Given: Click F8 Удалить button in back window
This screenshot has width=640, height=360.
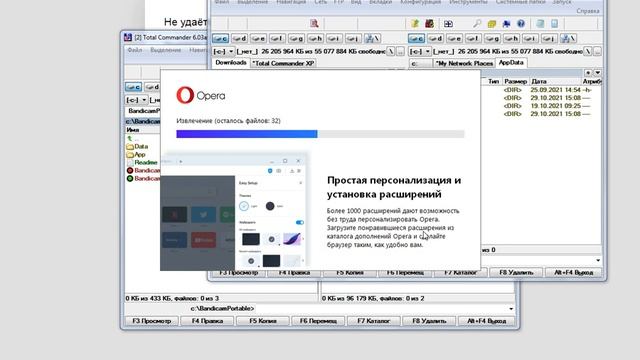Looking at the screenshot, I should (x=429, y=321).
